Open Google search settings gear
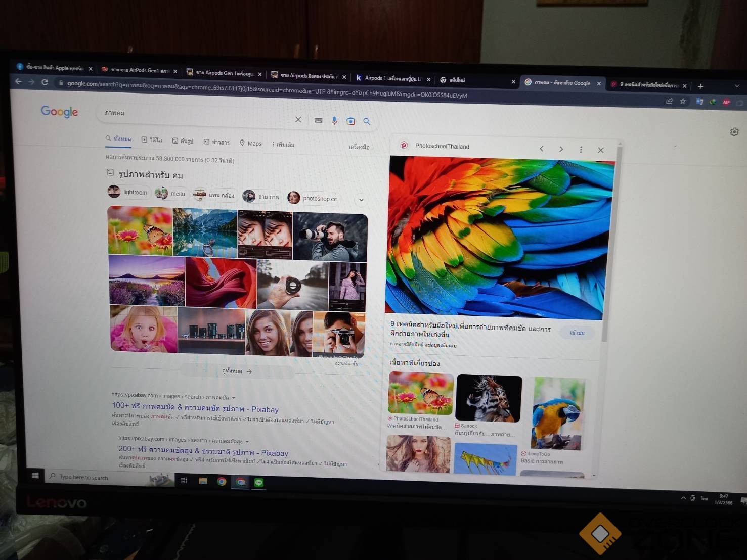The height and width of the screenshot is (560, 747). point(734,132)
